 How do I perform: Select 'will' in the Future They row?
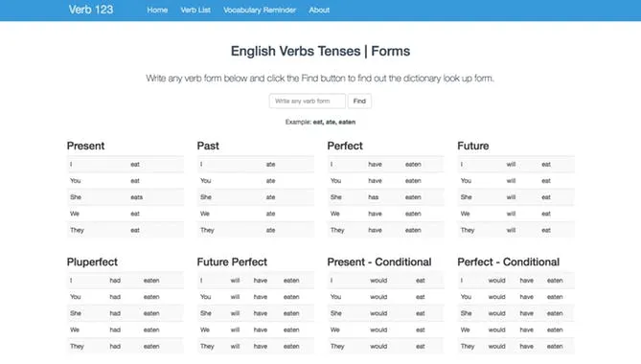point(511,230)
